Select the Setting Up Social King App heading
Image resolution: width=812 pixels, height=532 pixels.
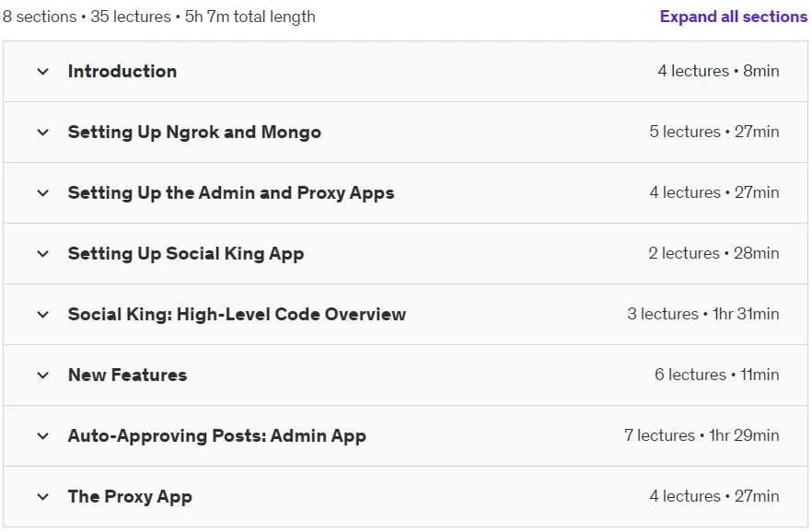[x=186, y=254]
